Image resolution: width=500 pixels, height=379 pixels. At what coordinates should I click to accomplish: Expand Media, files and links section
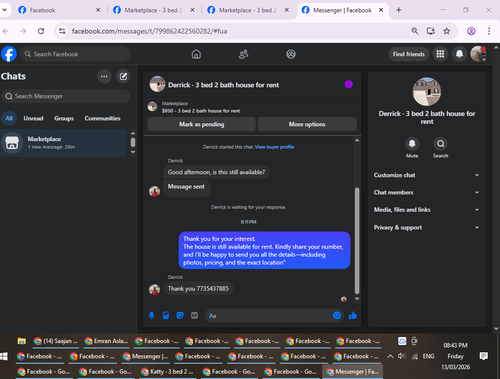coord(426,210)
